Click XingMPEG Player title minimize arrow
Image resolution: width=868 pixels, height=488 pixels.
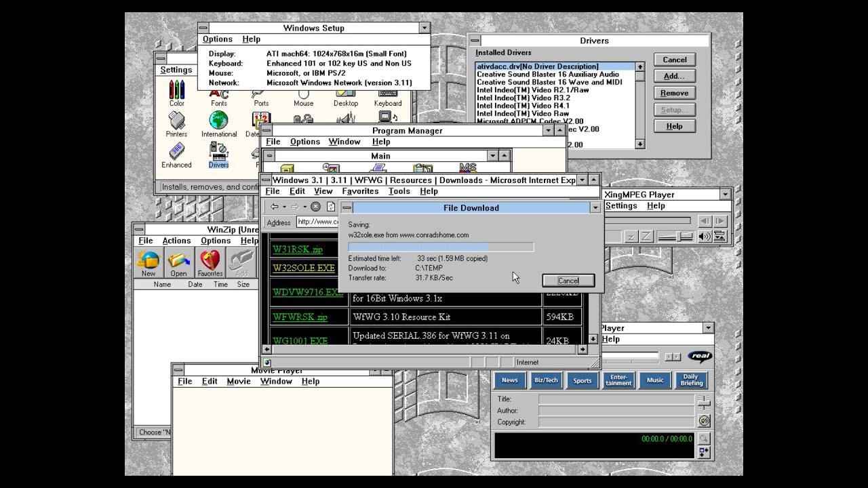point(725,195)
